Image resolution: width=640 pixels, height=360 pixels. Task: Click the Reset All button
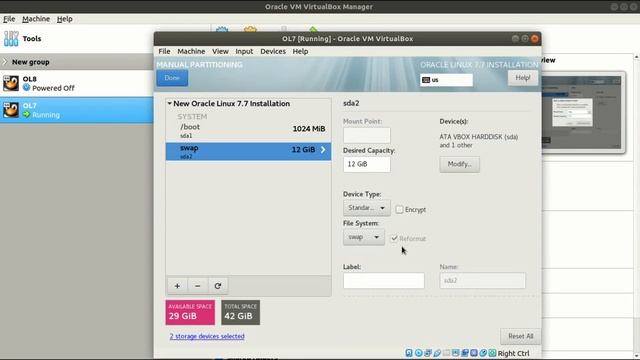click(520, 336)
